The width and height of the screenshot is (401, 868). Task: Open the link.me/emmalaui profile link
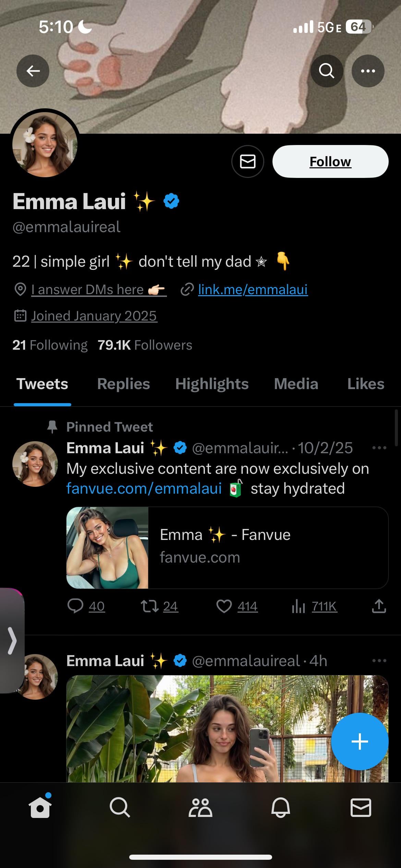click(x=253, y=290)
